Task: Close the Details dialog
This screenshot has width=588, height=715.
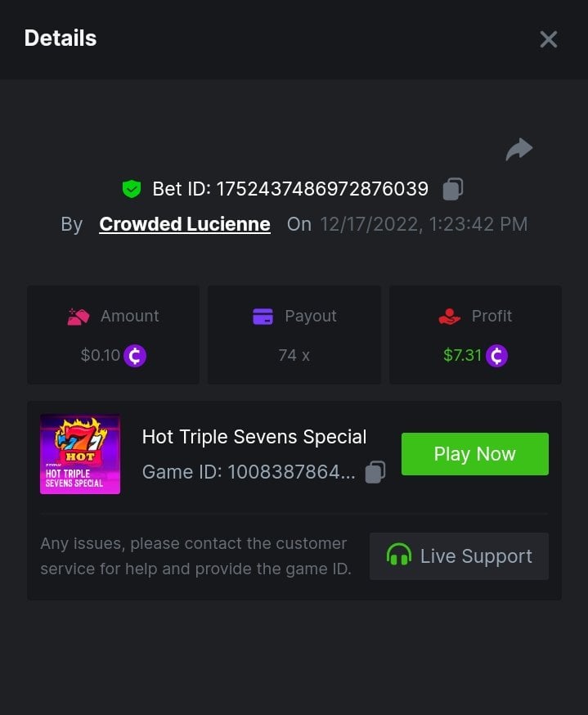Action: (x=549, y=39)
